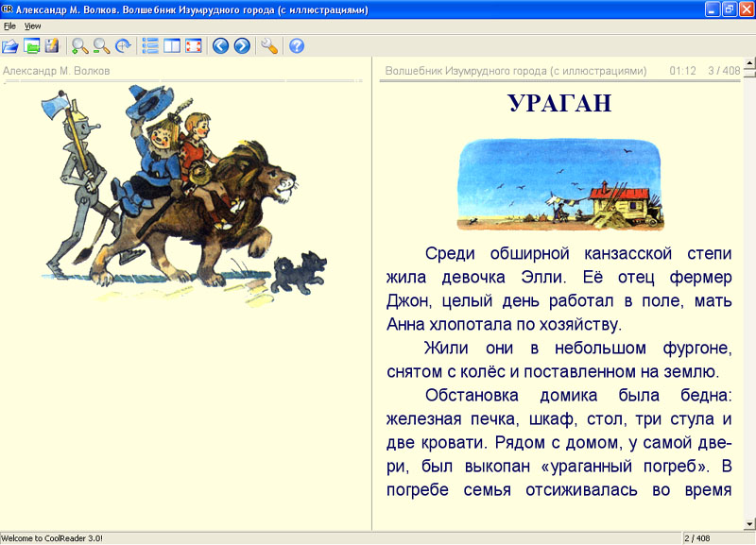Toggle fullscreen mode icon
This screenshot has width=756, height=545.
194,46
